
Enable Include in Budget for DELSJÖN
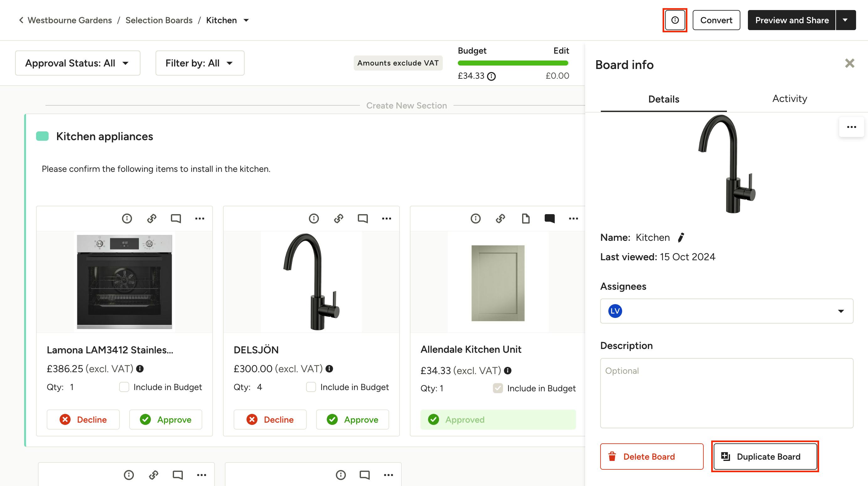pos(311,387)
